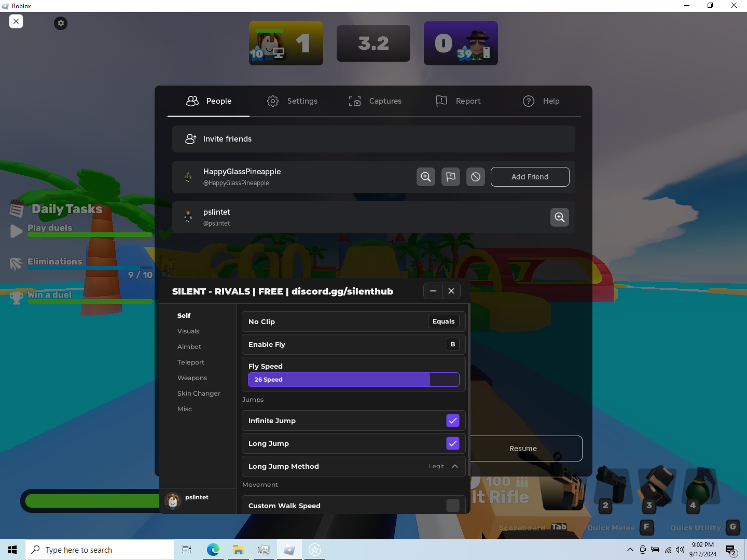Click the Windows search box

pos(100,550)
